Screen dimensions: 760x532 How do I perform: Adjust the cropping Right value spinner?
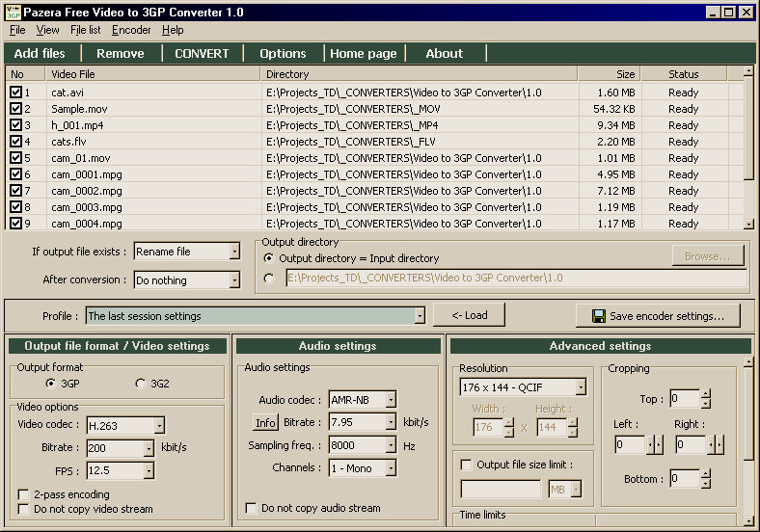716,444
